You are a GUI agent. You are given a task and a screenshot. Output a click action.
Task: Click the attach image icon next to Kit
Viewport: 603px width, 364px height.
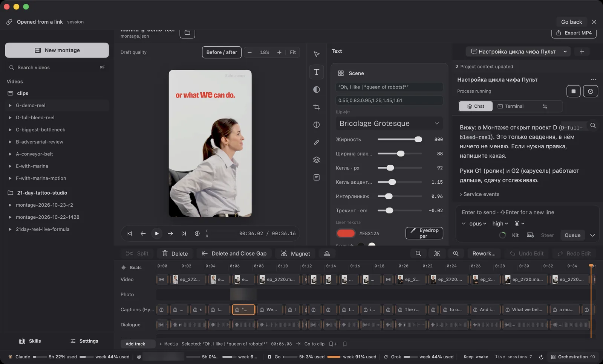click(x=530, y=235)
